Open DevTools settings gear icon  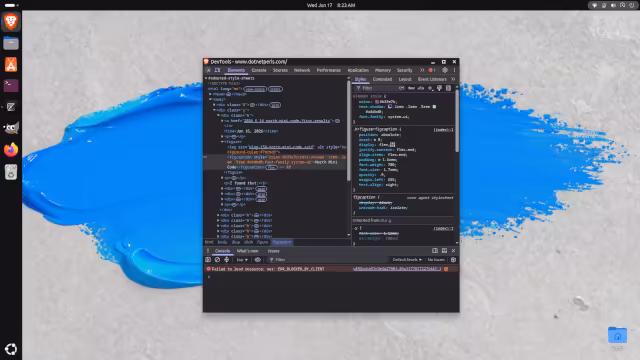click(x=445, y=70)
